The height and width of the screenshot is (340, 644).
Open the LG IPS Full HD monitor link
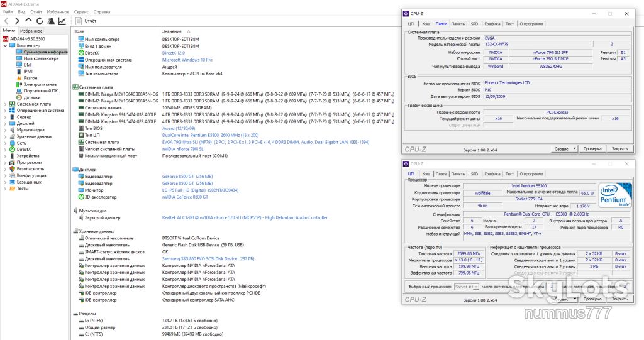tap(200, 190)
